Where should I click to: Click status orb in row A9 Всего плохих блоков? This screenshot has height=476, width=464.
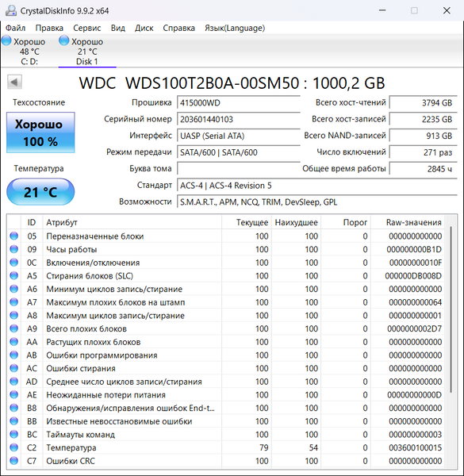tap(14, 328)
